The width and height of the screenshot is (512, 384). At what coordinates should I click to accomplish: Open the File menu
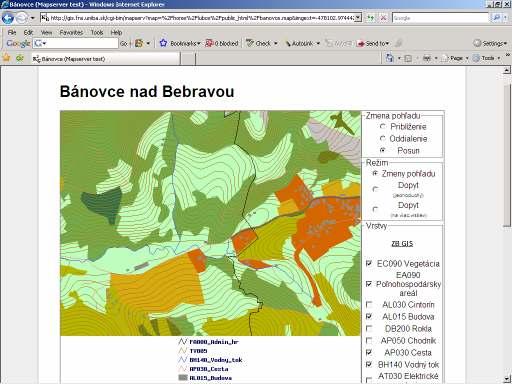pos(12,32)
